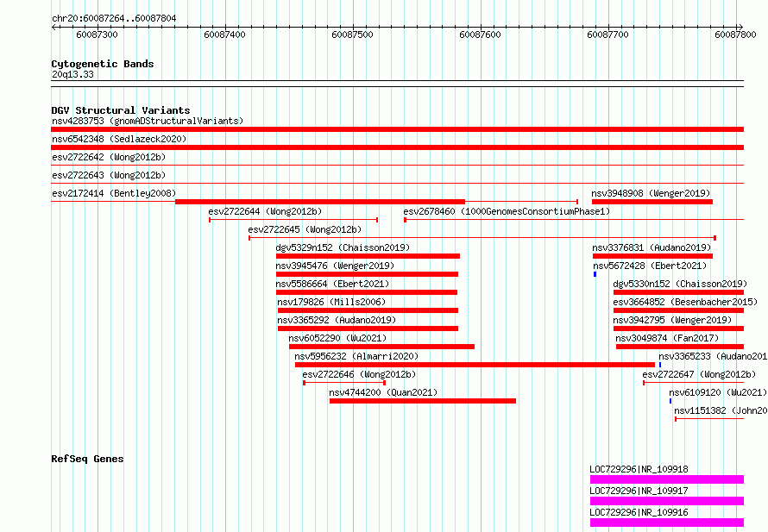Click the DGV Structural Variants track title
This screenshot has width=768, height=532.
click(121, 110)
